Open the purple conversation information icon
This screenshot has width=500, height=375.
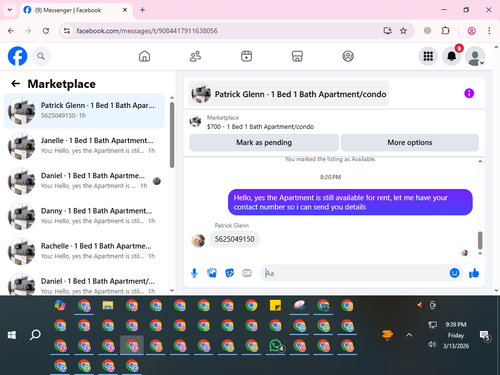469,93
